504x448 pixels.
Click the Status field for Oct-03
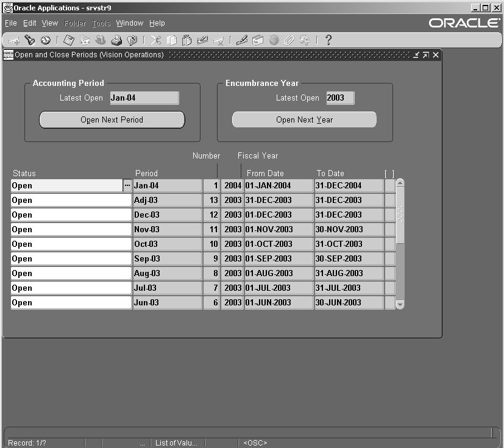click(71, 244)
